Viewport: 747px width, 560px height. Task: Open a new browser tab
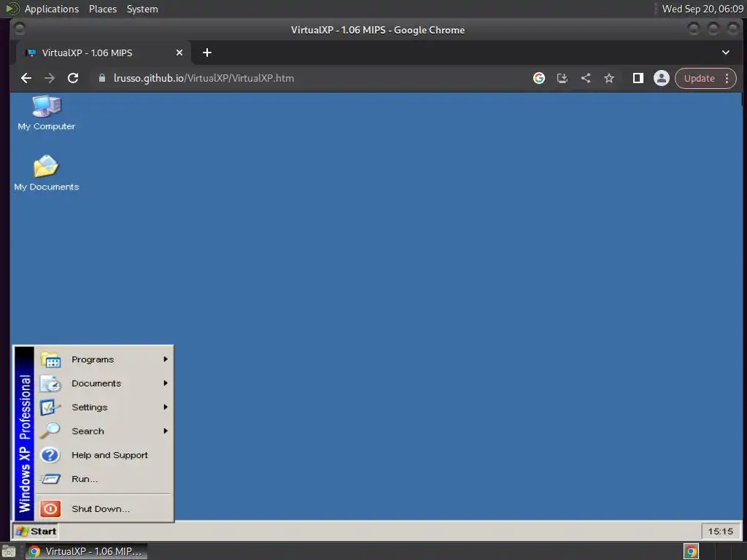206,52
